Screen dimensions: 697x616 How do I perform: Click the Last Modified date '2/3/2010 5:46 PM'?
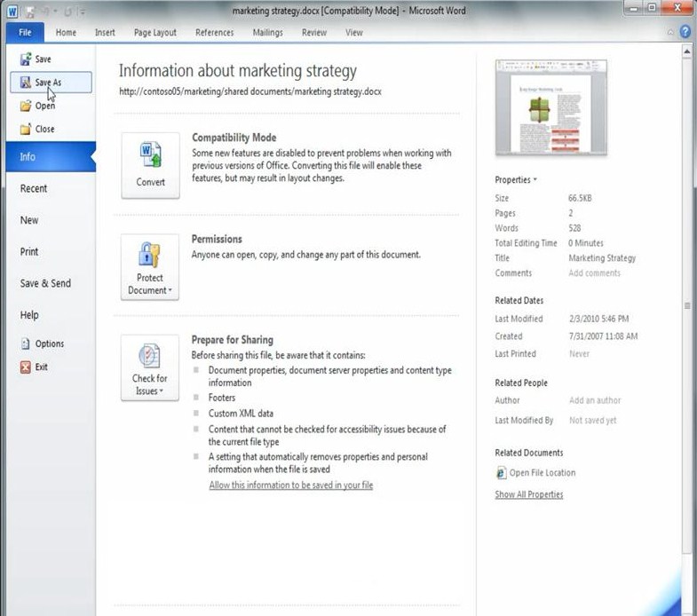(x=598, y=319)
